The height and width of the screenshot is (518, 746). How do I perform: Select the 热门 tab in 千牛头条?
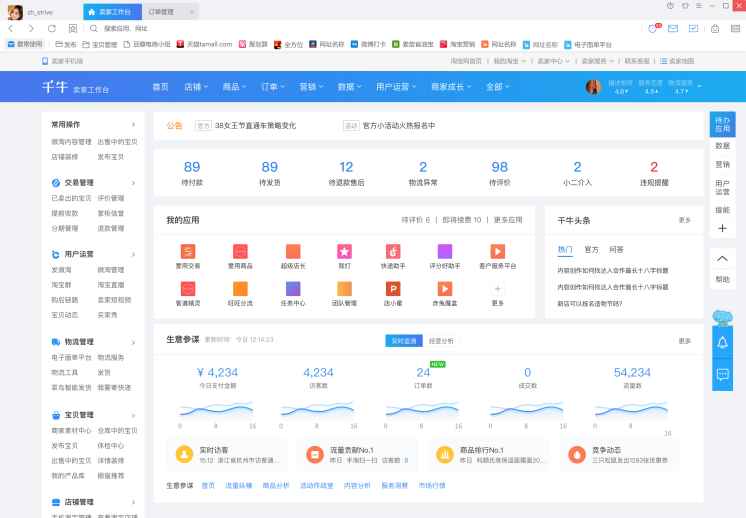565,249
